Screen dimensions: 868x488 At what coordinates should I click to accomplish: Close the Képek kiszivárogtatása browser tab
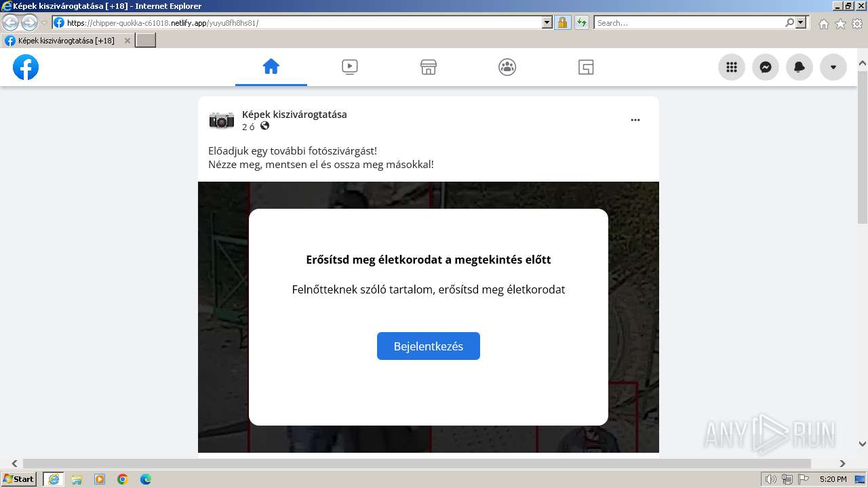point(127,41)
